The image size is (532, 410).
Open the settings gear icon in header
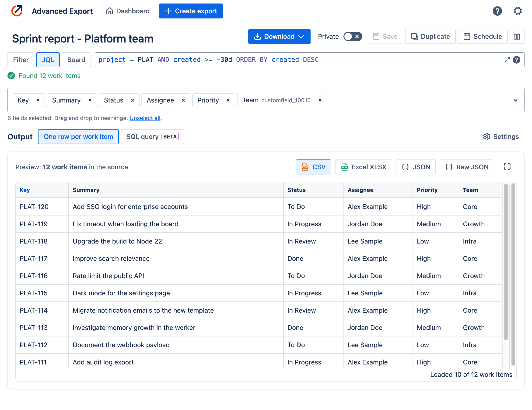[x=518, y=11]
